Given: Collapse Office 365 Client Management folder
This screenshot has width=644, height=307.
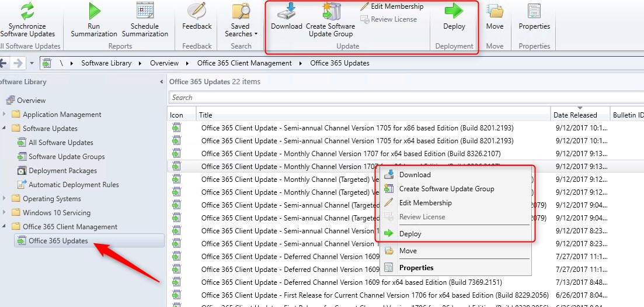Looking at the screenshot, I should pos(5,226).
